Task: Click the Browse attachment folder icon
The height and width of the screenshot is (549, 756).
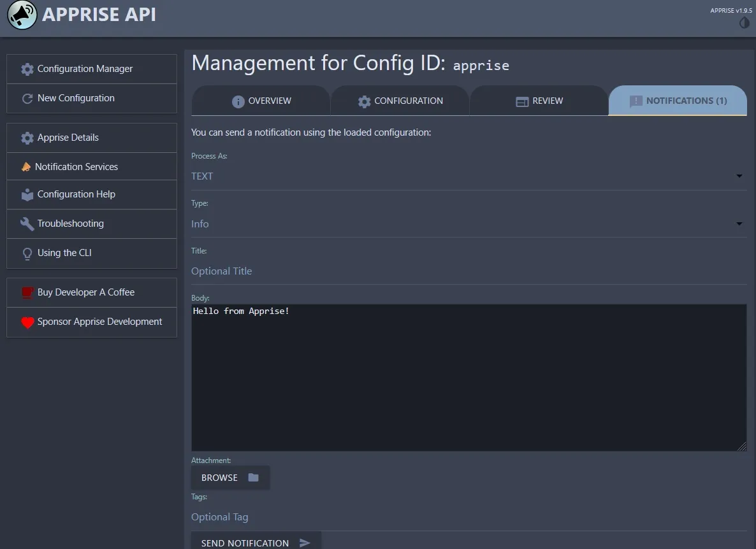Action: click(x=253, y=477)
